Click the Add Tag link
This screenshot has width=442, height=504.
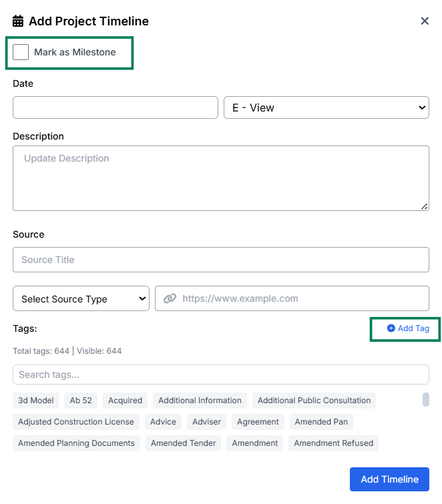pos(408,328)
